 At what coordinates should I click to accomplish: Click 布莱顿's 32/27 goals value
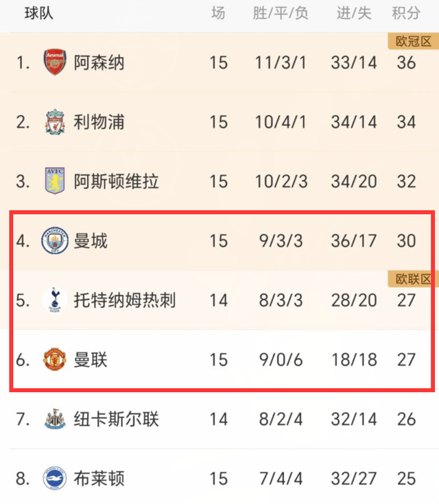pos(354,479)
